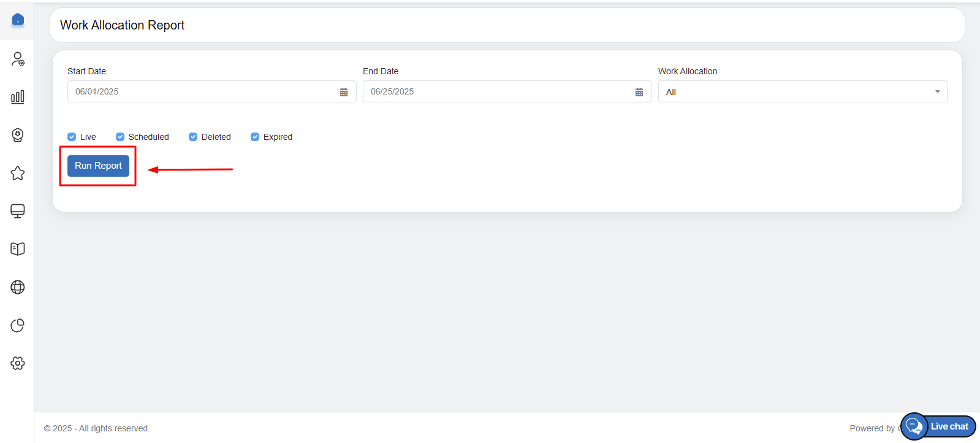The height and width of the screenshot is (443, 980).
Task: Open the monitor screen sidebar icon
Action: tap(18, 211)
